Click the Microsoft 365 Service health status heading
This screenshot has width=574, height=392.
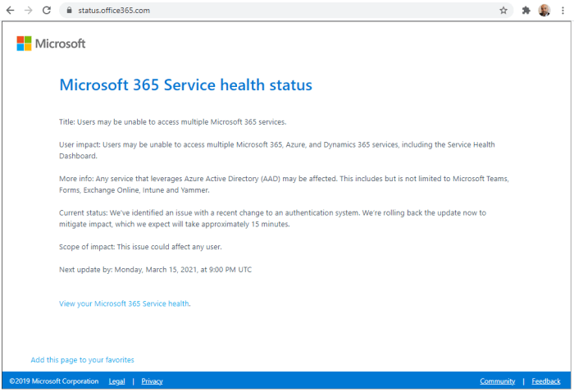pyautogui.click(x=185, y=85)
